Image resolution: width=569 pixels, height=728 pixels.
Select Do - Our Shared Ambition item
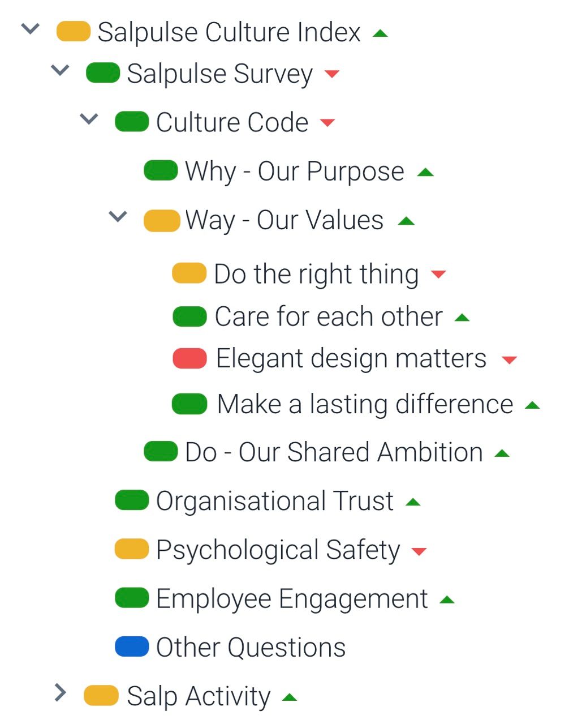334,452
